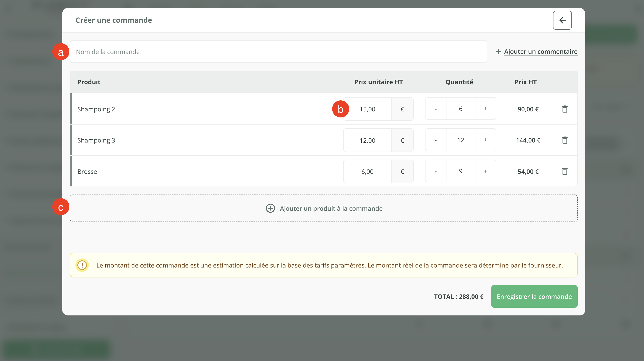Delete Shampoing 3 with trash icon
644x361 pixels.
coord(564,140)
